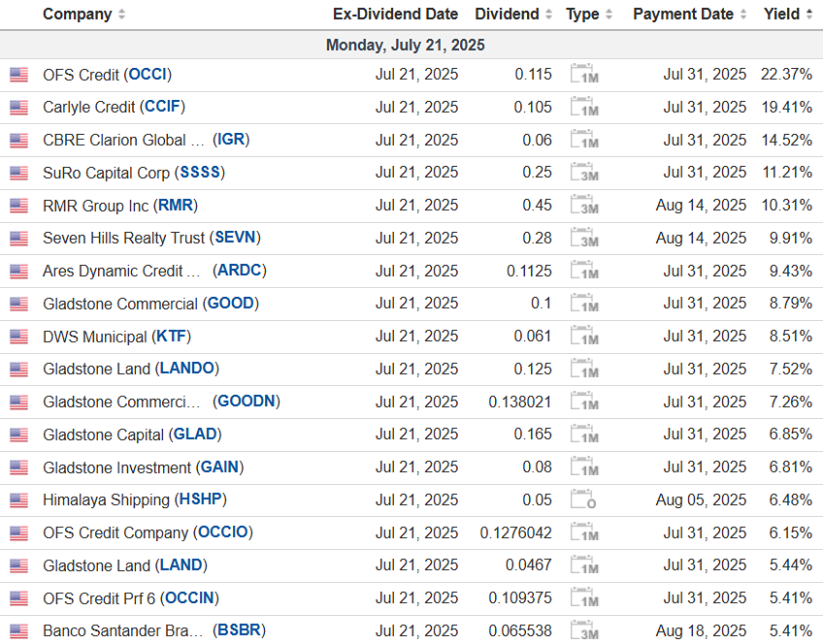Open the Seven Hills Realty Trust SEVN link
This screenshot has height=644, width=823.
(237, 238)
